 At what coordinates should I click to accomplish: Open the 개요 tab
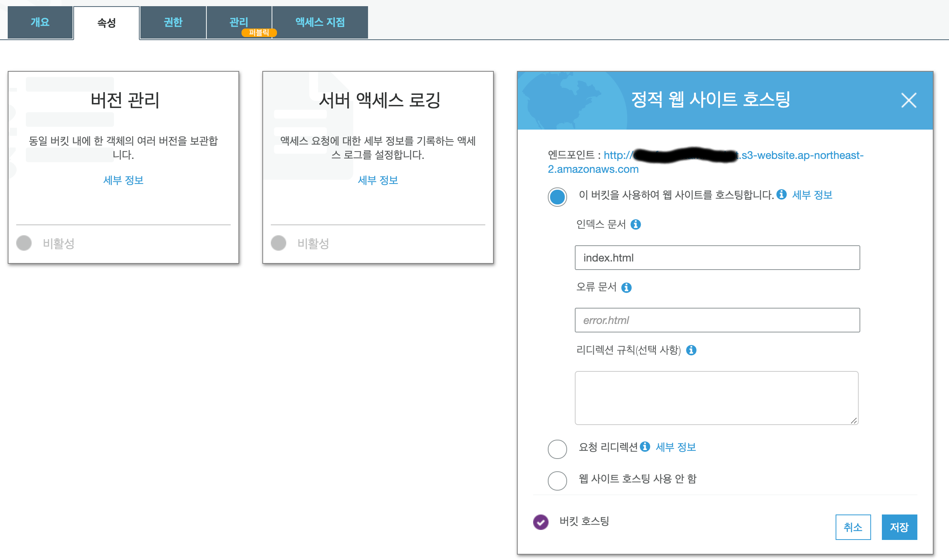(x=40, y=22)
